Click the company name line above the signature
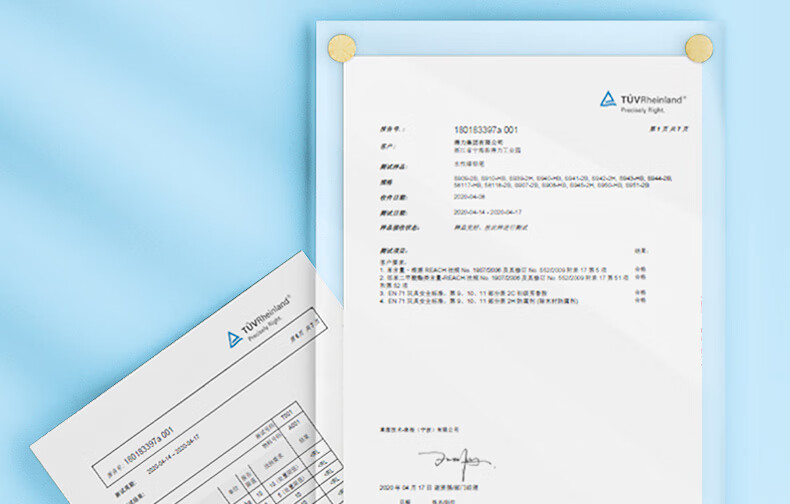 click(x=420, y=429)
